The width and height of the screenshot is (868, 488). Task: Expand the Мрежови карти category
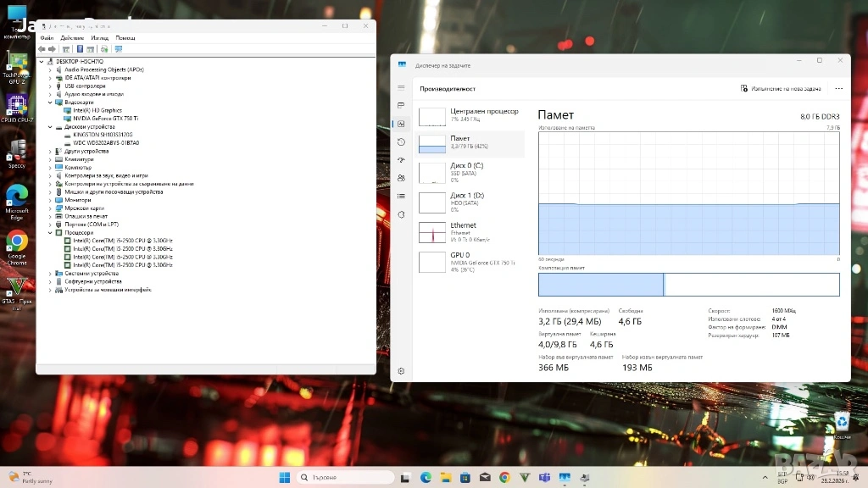pos(50,208)
